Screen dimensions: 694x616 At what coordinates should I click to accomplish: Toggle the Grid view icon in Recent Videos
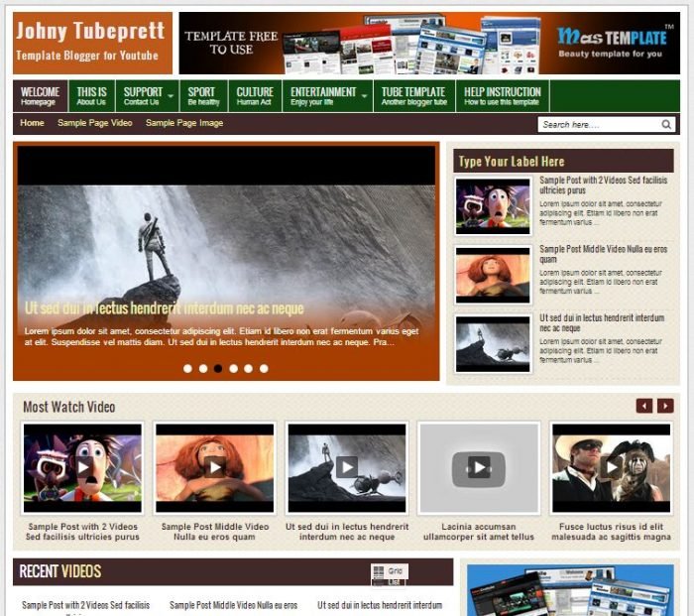(390, 571)
